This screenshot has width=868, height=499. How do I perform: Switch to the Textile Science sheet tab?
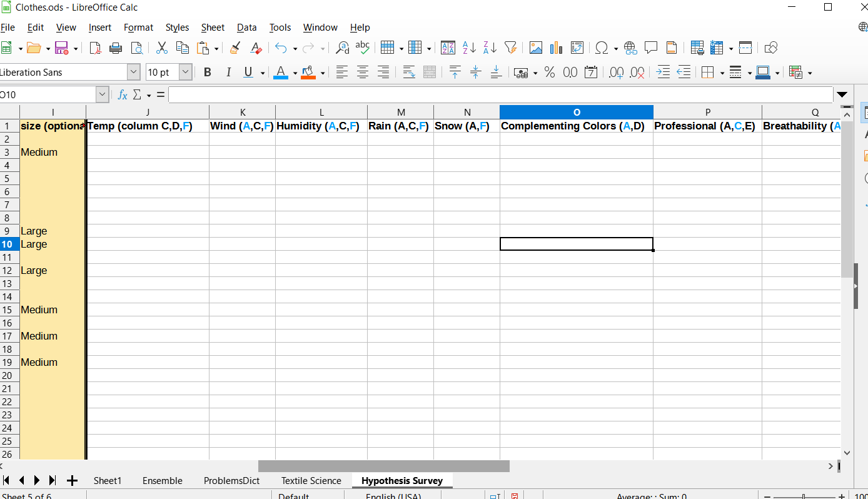pyautogui.click(x=311, y=481)
